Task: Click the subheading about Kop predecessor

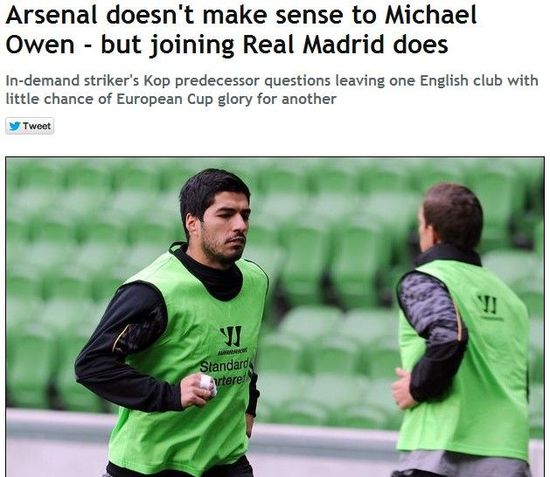Action: point(272,90)
